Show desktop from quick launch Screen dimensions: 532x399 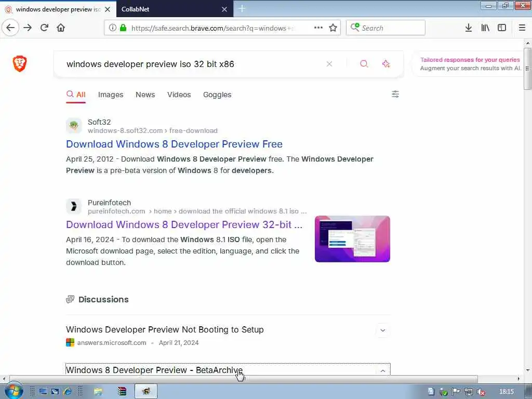[x=43, y=392]
